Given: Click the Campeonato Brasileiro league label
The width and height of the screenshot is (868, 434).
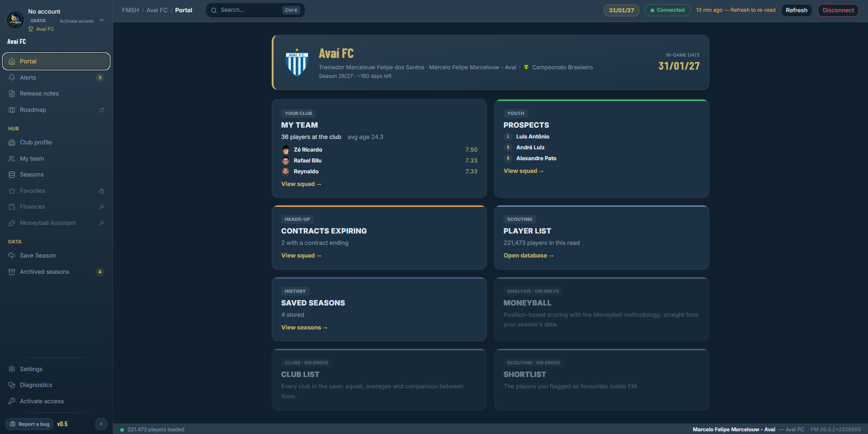Looking at the screenshot, I should [558, 67].
